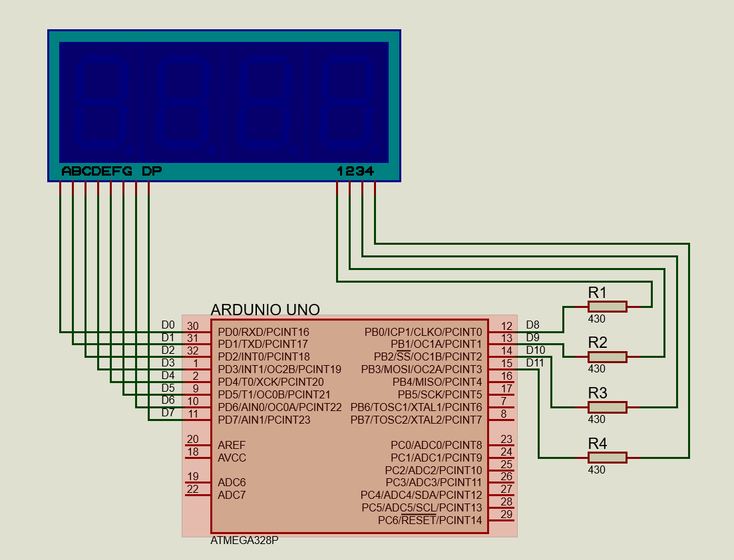
Task: Click the segment A label on the display
Action: click(x=65, y=170)
